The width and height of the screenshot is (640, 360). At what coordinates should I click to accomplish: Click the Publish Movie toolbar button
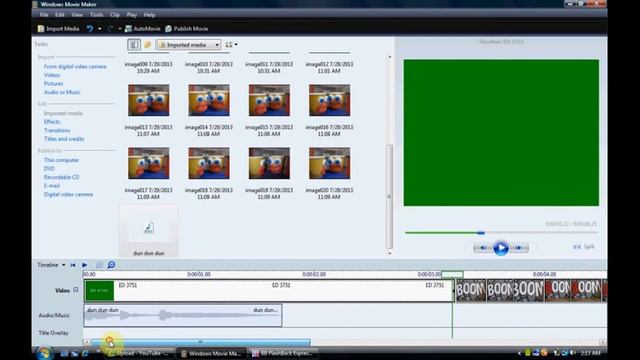[187, 29]
